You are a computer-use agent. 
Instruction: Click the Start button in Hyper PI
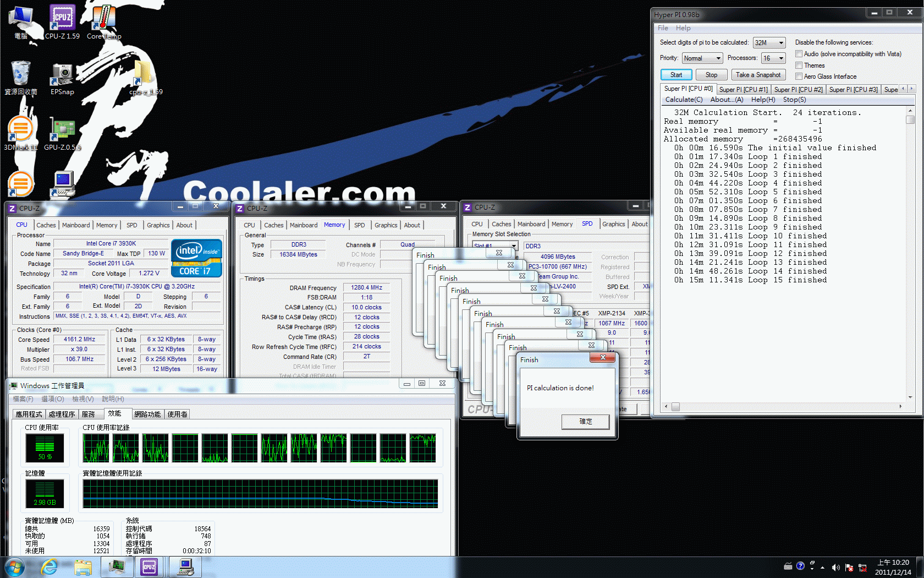676,75
